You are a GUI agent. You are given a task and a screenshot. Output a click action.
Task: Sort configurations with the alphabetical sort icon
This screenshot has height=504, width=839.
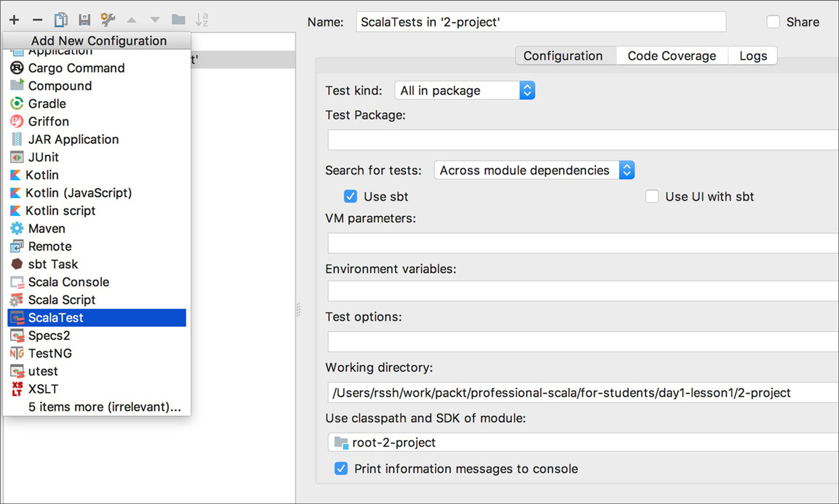201,19
